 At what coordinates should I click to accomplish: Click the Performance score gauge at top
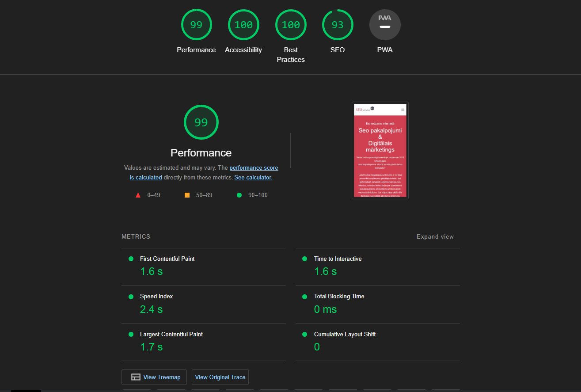click(x=196, y=25)
